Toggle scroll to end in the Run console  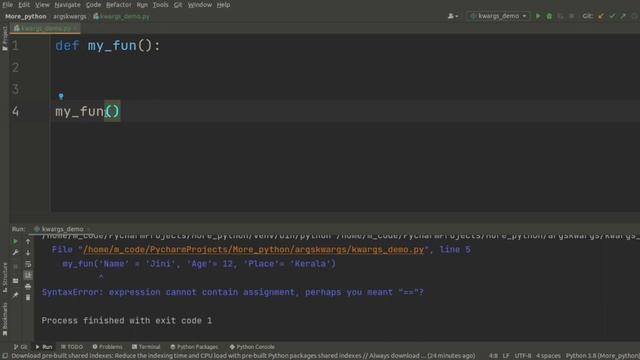[x=28, y=275]
